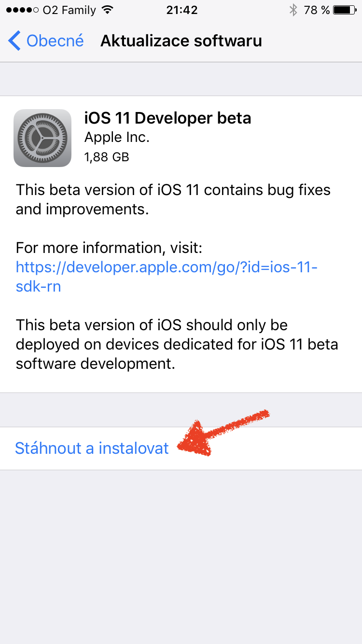Tap the Apple Inc. publisher text
Viewport: 362px width, 644px height.
(117, 138)
